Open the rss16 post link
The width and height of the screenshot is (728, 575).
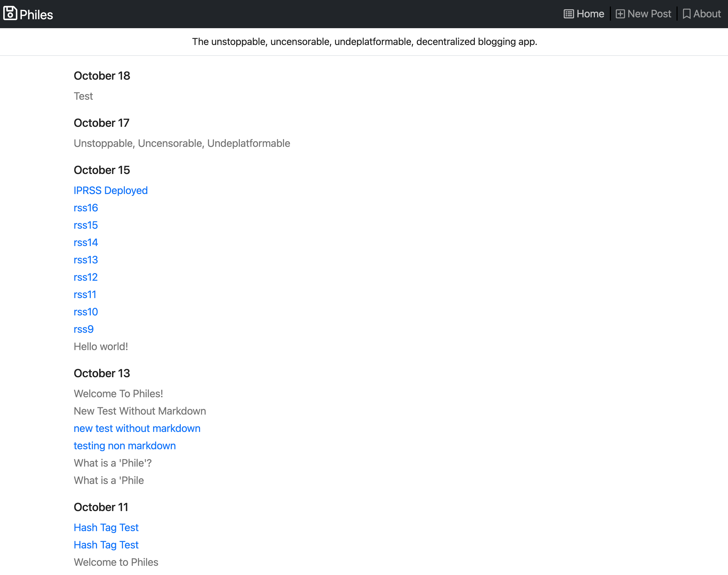[x=86, y=208]
